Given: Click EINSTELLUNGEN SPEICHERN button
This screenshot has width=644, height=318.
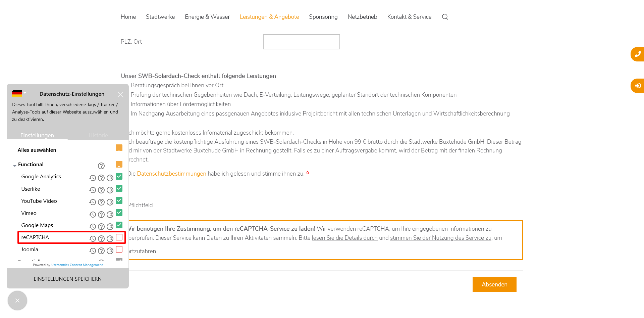Looking at the screenshot, I should coord(68,279).
